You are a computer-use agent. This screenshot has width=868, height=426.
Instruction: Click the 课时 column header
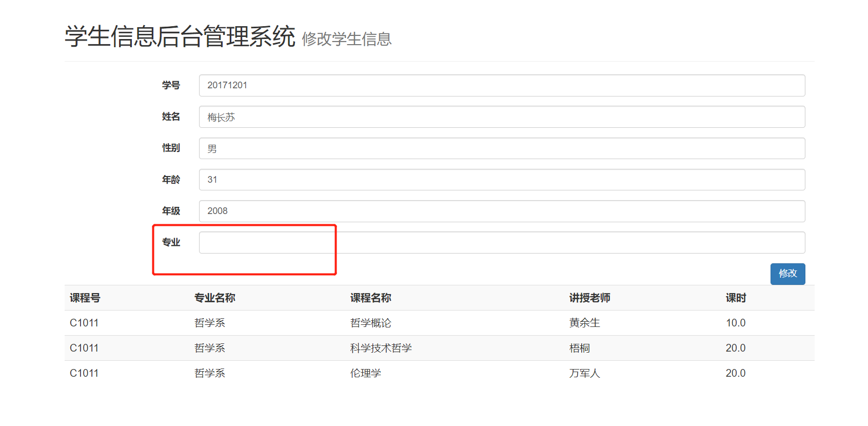pyautogui.click(x=736, y=298)
